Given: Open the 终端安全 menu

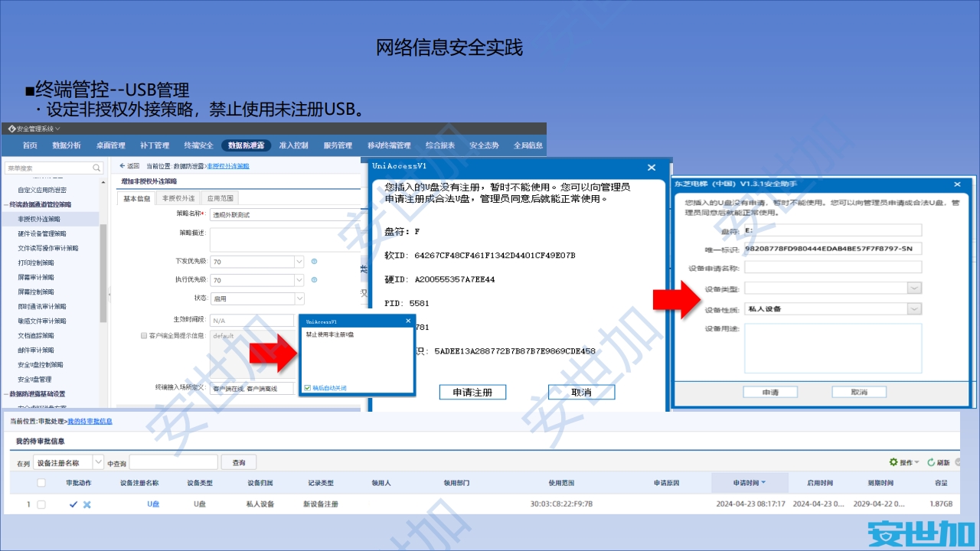Looking at the screenshot, I should pyautogui.click(x=198, y=145).
